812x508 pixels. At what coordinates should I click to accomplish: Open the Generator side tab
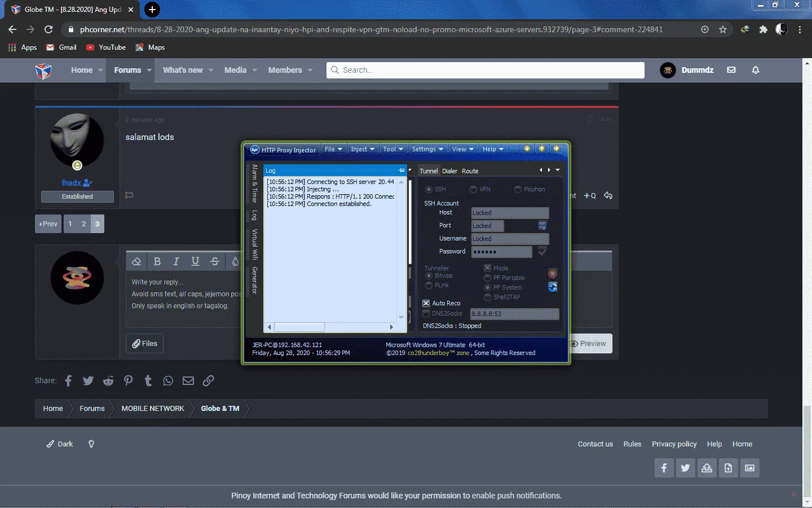pos(255,280)
